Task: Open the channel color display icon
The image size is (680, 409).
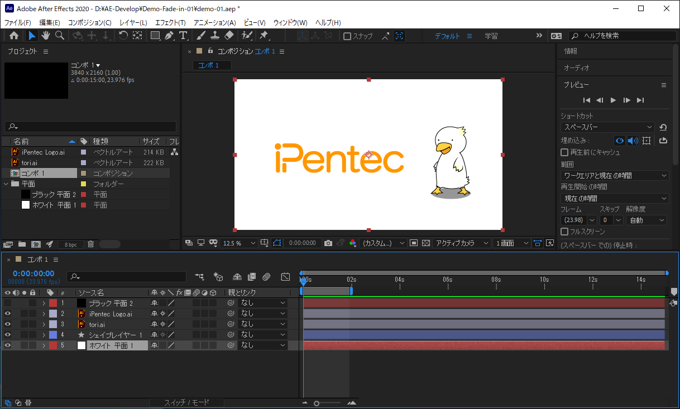Action: click(353, 243)
